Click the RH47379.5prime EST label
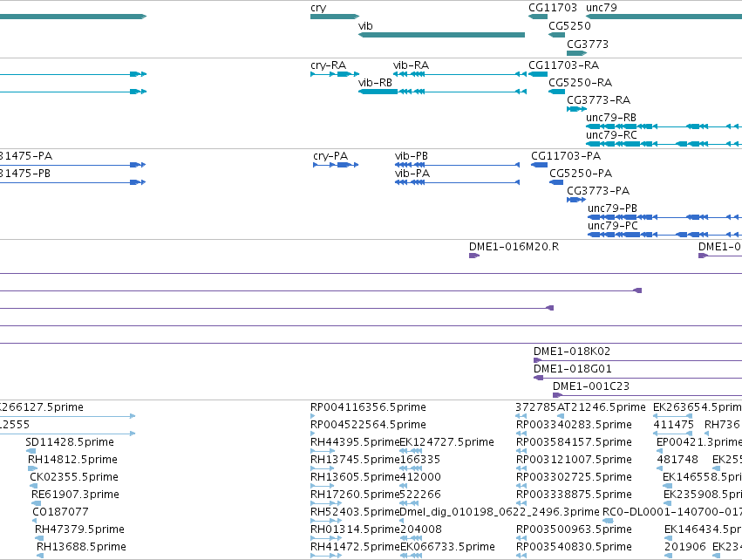742x560 pixels. point(79,529)
